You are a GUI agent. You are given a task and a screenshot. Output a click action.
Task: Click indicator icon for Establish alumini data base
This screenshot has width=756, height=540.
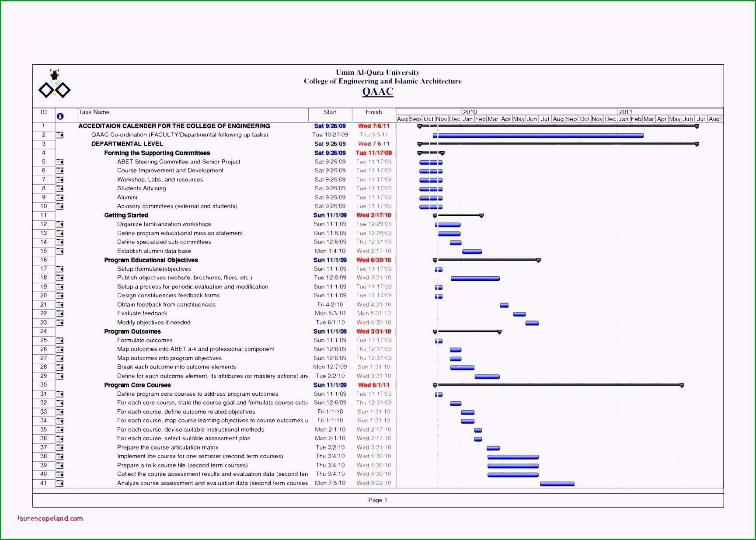(59, 251)
